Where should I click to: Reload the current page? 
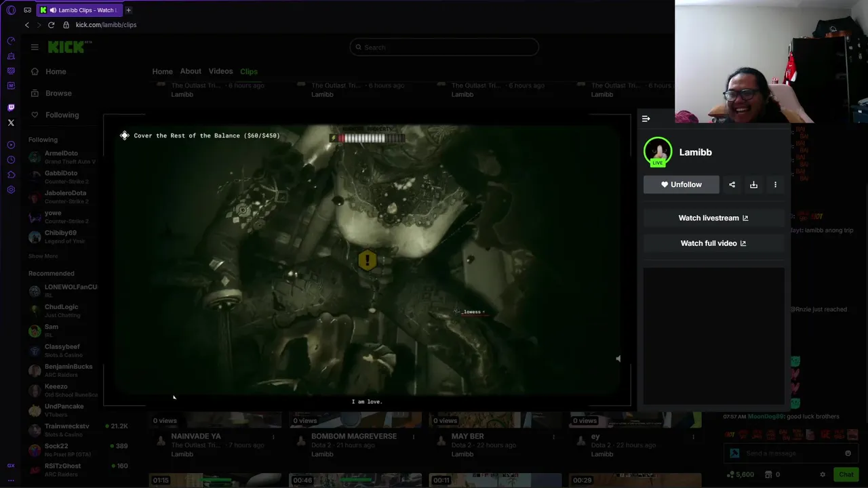click(x=51, y=25)
